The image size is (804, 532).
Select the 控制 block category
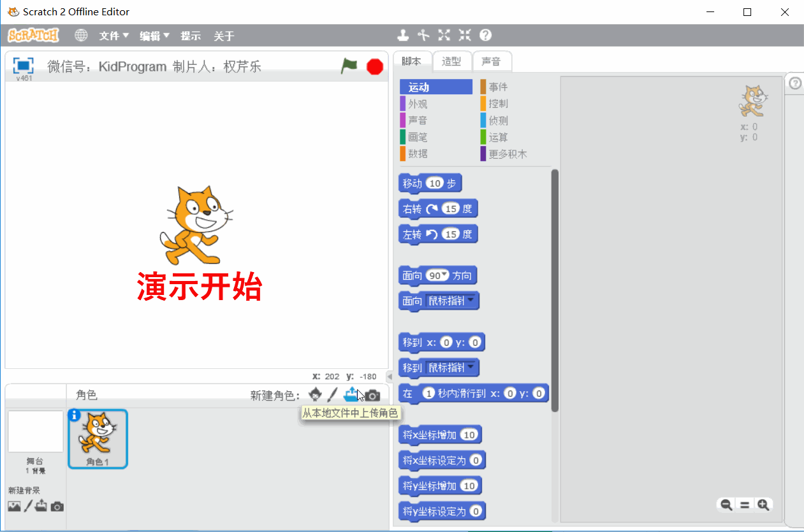516,103
